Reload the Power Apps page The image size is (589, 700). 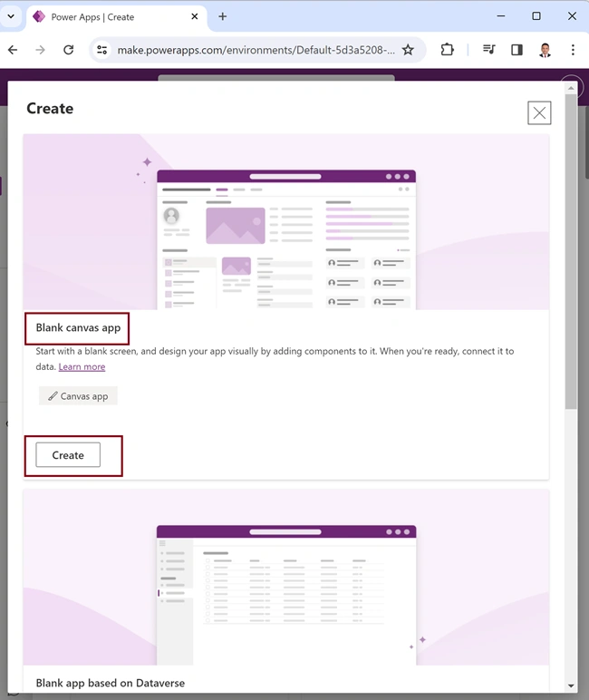68,50
